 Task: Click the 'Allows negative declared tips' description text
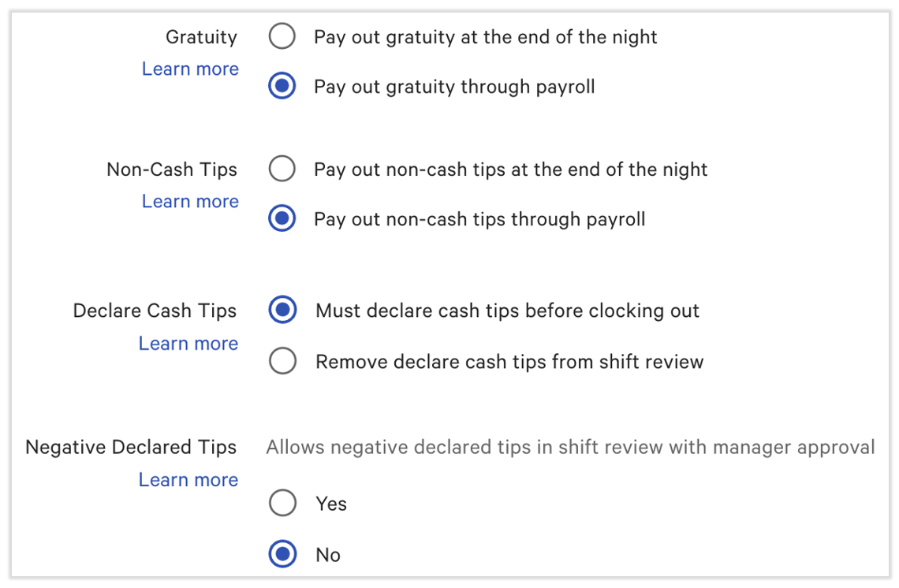[x=570, y=448]
